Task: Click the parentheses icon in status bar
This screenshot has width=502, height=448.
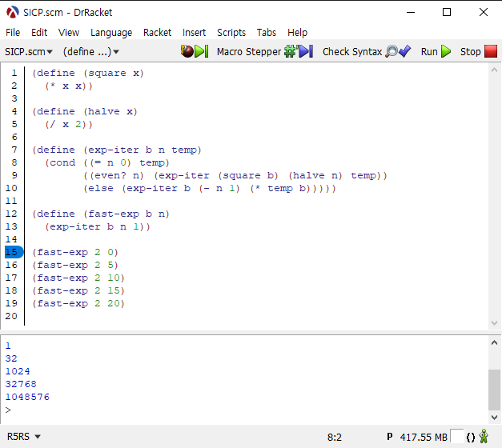Action: tap(470, 437)
